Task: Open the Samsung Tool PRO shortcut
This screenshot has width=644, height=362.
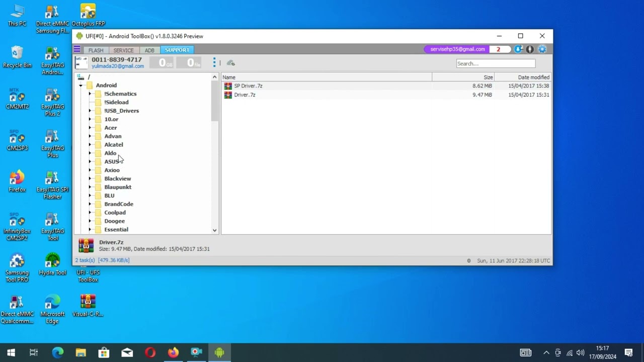Action: pos(17,268)
